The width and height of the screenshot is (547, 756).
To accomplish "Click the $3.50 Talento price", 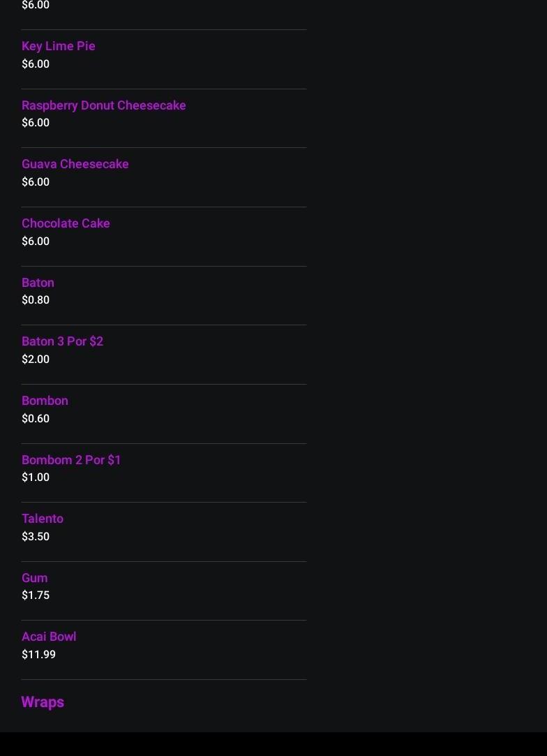I will tap(36, 537).
